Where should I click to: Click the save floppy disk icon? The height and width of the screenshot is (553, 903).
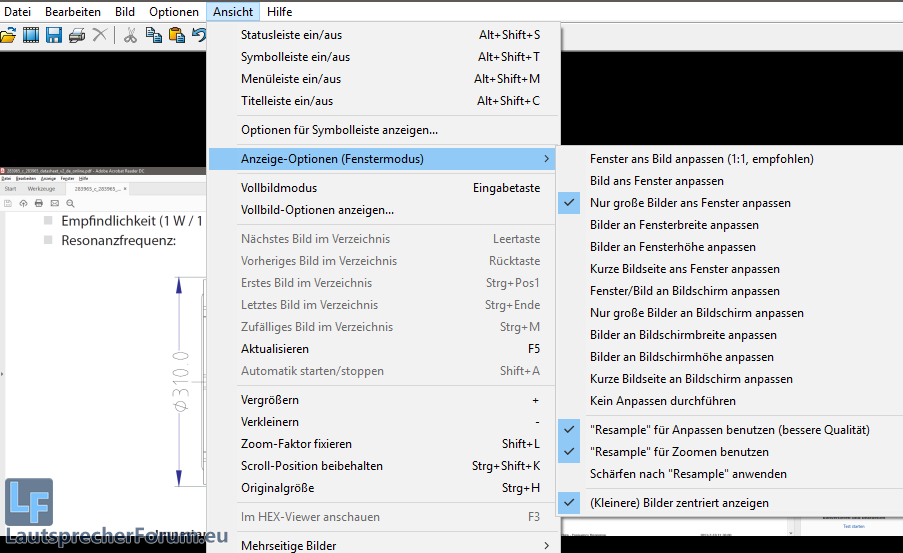(54, 35)
